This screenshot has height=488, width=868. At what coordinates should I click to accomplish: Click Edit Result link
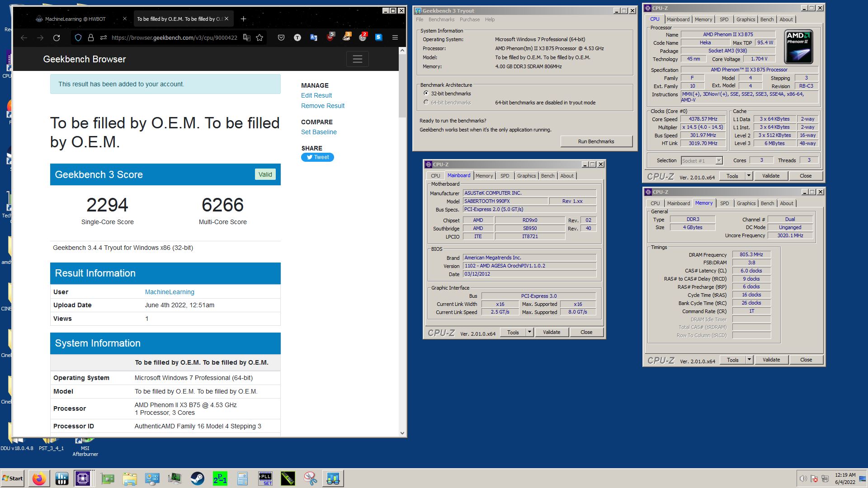pyautogui.click(x=316, y=96)
